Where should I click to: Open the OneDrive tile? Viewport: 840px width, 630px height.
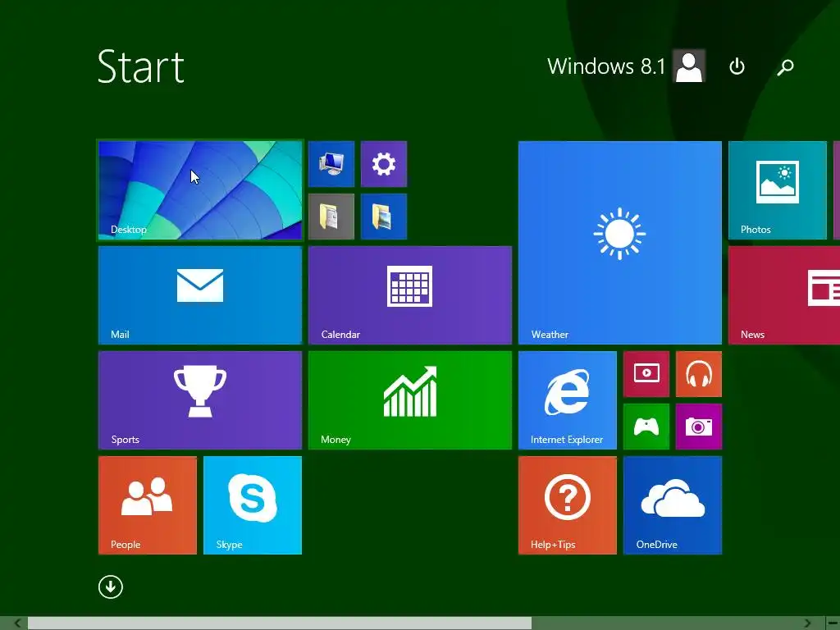tap(673, 505)
